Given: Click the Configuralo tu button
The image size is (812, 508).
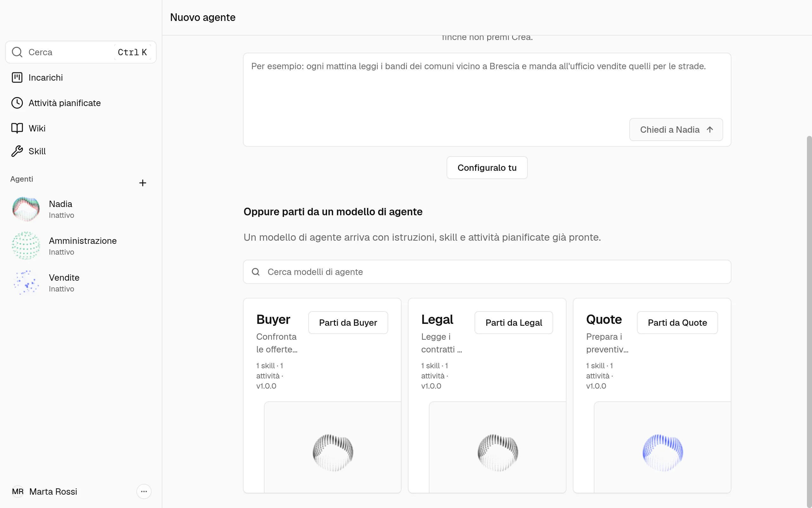Looking at the screenshot, I should pyautogui.click(x=487, y=168).
